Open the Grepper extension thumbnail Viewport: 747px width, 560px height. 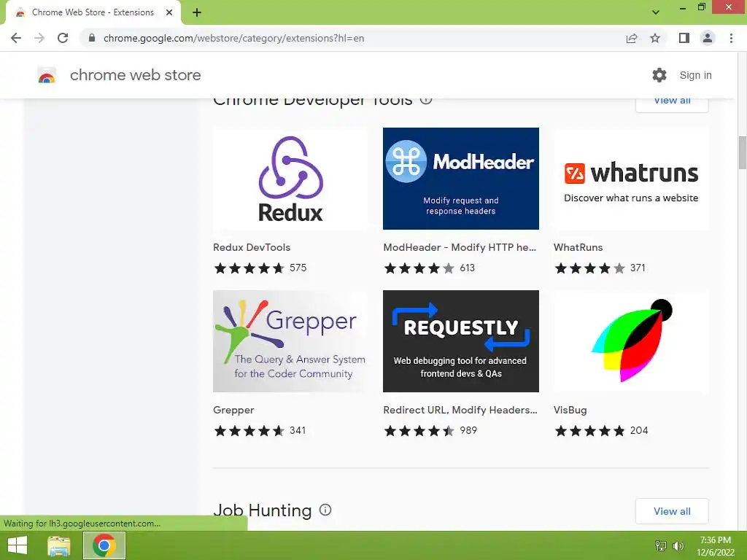point(290,341)
